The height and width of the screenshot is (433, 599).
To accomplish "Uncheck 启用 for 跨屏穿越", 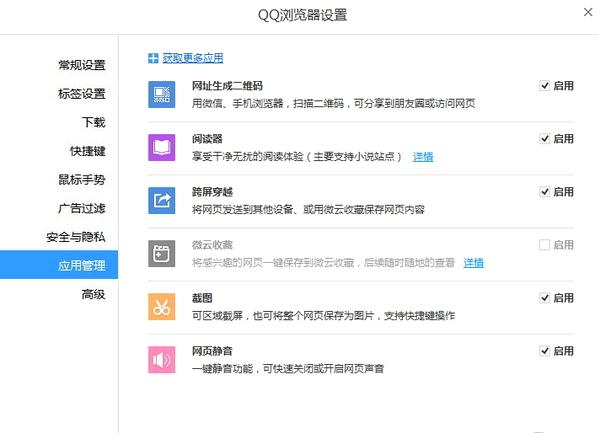I will point(544,191).
